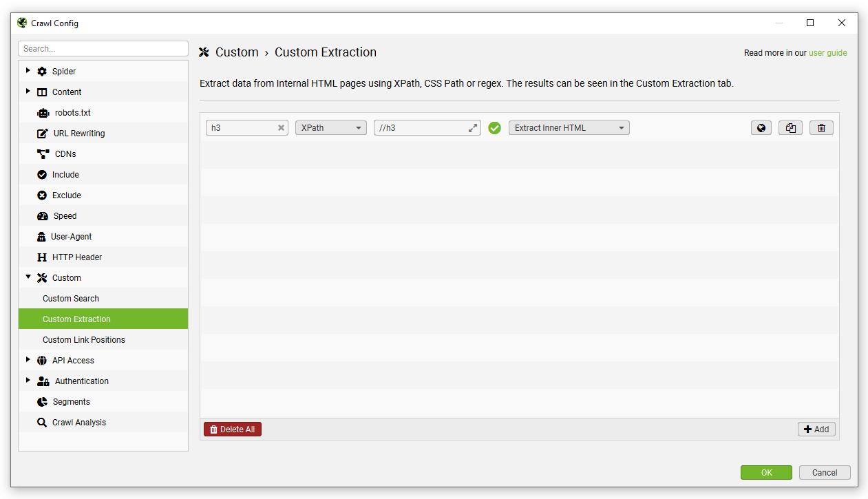Click inside the h3 extractor name field
Screen dimensions: 868x499
pyautogui.click(x=242, y=127)
